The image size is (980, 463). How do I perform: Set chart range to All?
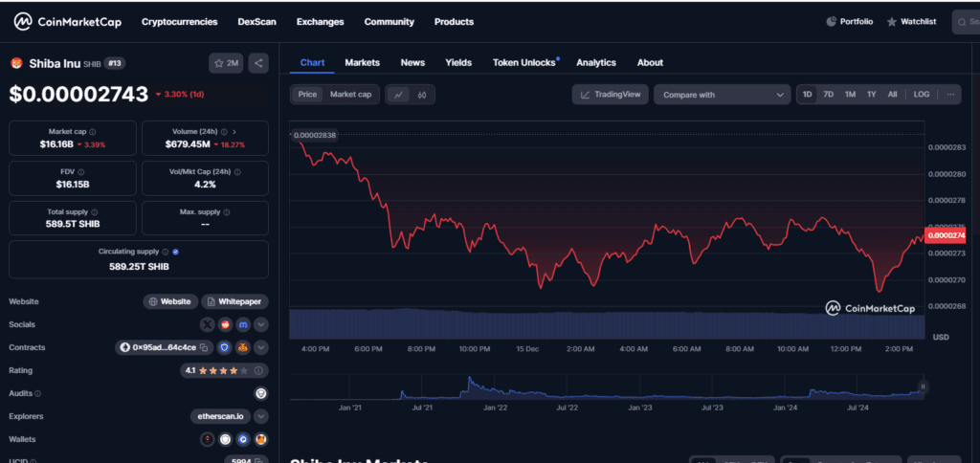click(893, 95)
